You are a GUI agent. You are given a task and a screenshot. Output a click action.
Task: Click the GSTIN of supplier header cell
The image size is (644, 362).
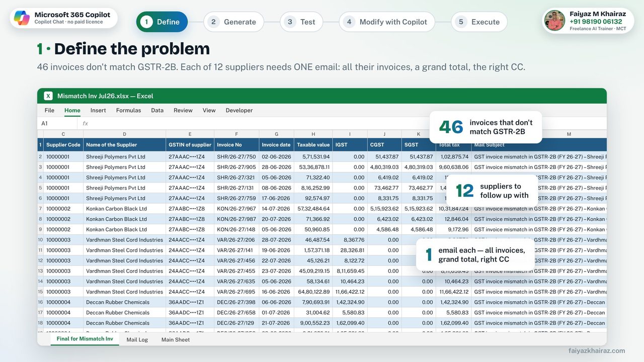[x=190, y=145]
